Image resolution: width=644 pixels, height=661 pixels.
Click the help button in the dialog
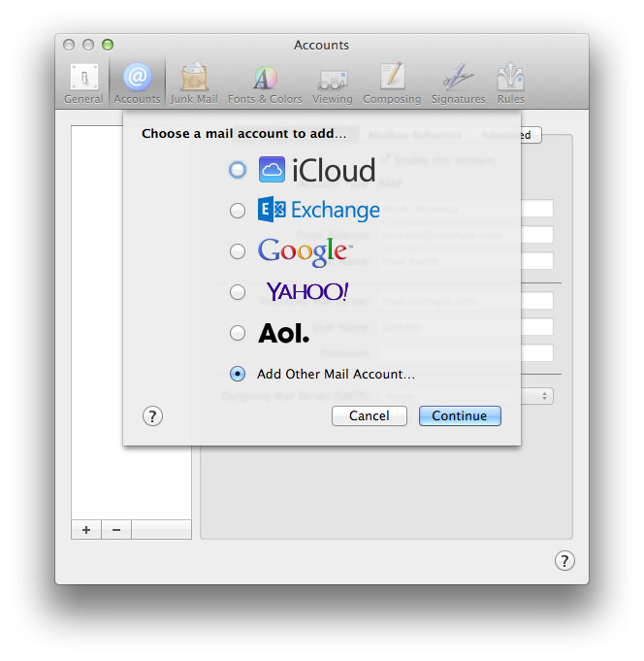(152, 415)
